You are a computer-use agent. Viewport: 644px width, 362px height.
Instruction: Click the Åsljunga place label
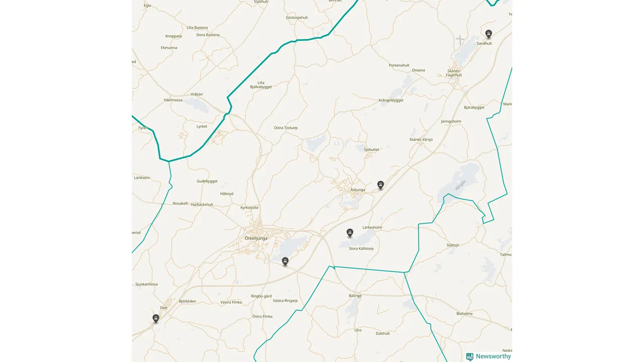358,190
